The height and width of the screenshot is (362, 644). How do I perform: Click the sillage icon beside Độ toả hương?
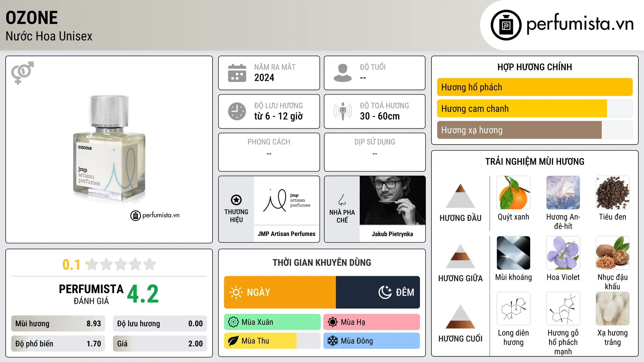coord(342,111)
